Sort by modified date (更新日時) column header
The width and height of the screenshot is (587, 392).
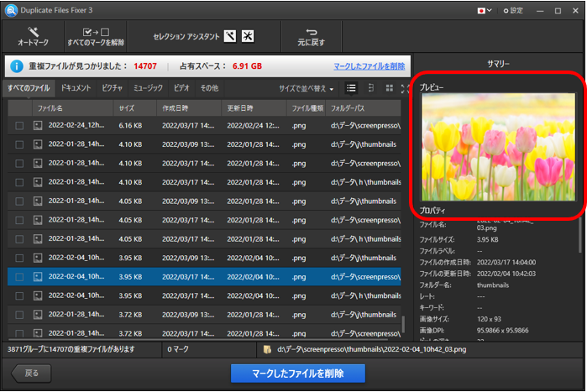tap(254, 108)
